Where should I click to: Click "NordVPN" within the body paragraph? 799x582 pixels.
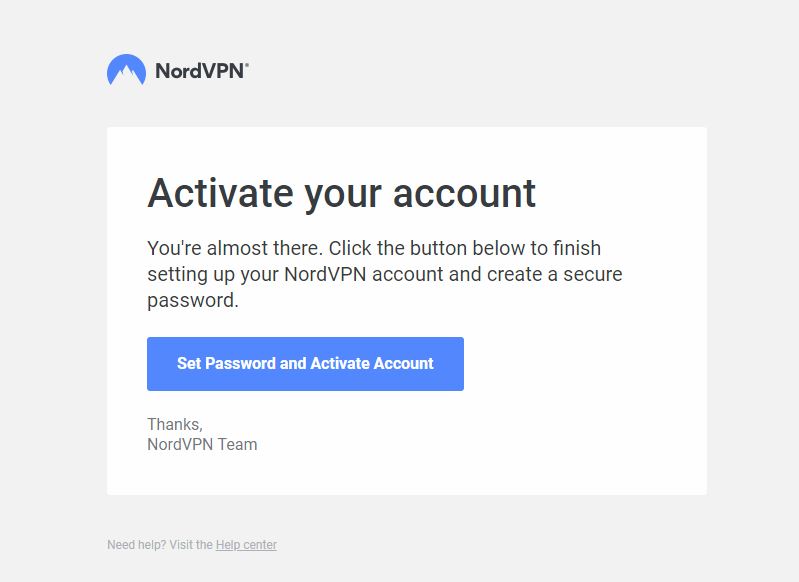coord(325,274)
